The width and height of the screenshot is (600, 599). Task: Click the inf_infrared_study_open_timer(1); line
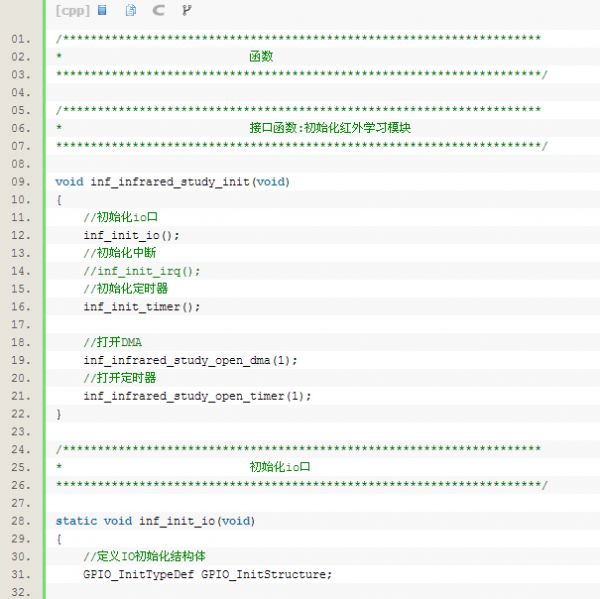(x=197, y=396)
